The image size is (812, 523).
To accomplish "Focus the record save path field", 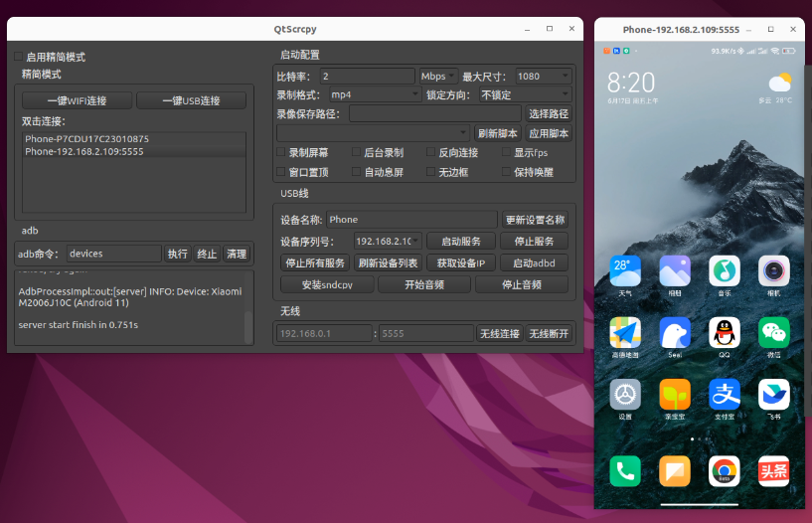I will pyautogui.click(x=435, y=113).
